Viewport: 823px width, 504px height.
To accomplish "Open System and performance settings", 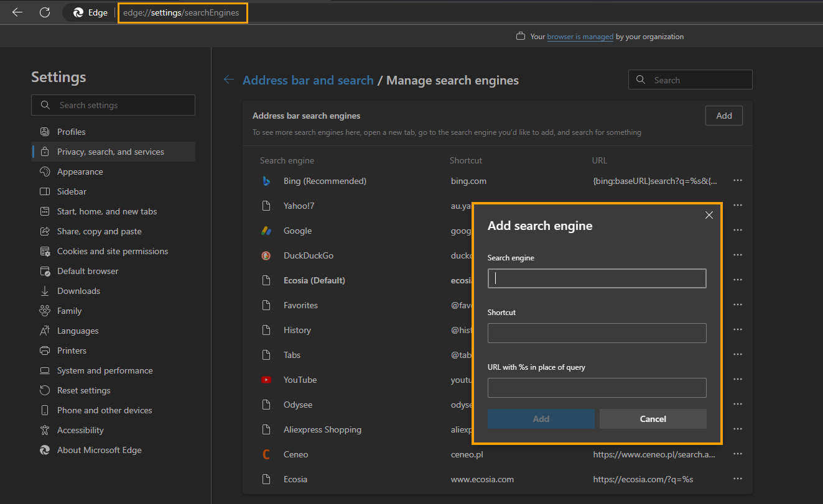I will [113, 370].
